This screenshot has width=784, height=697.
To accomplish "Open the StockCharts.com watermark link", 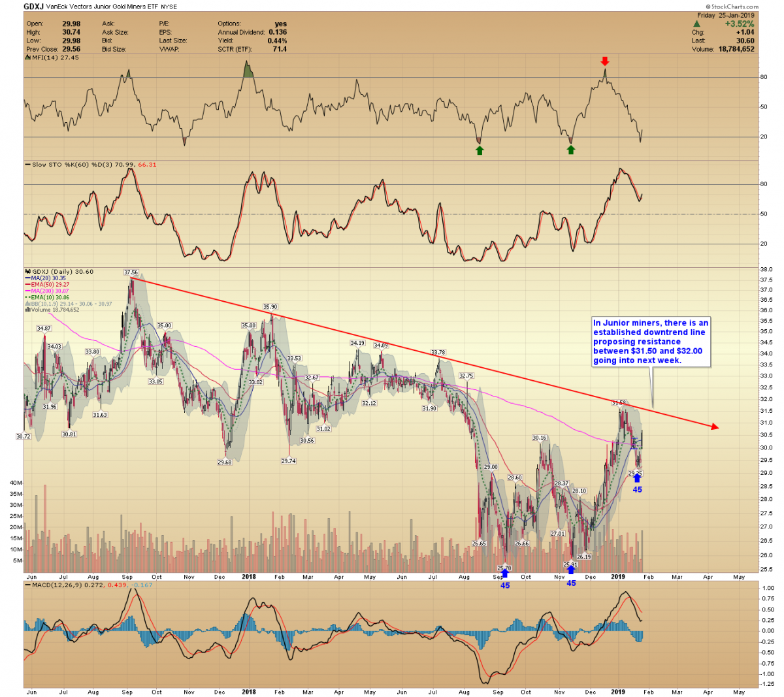I will coord(732,7).
